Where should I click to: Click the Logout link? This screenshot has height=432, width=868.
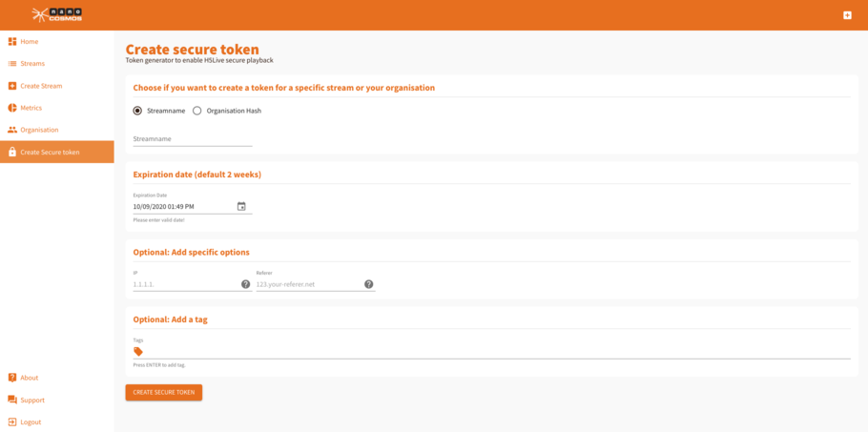[x=57, y=422]
